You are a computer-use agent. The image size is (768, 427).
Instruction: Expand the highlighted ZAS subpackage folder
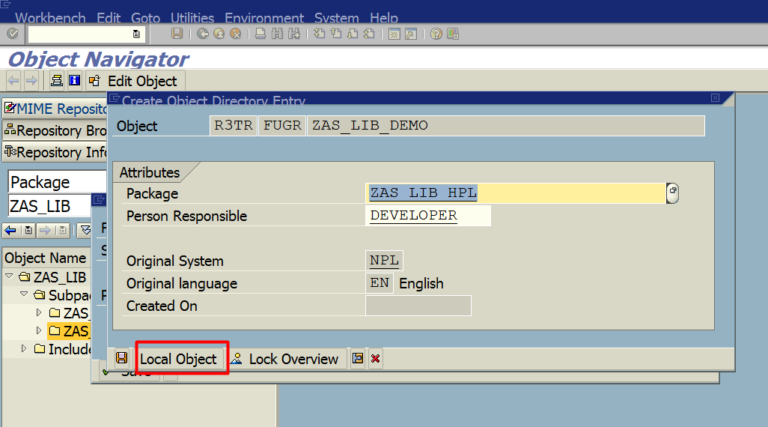point(39,331)
